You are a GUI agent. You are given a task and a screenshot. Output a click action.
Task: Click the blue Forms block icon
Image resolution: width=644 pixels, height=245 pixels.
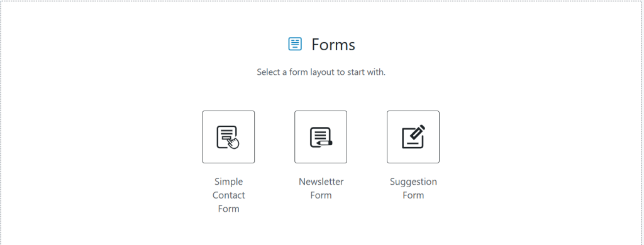(x=295, y=44)
